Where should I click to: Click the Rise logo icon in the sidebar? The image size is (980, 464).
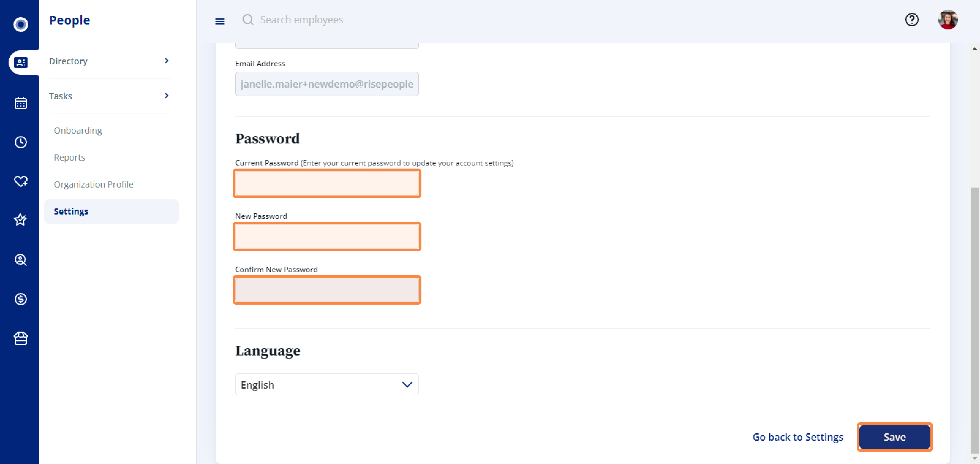[21, 24]
